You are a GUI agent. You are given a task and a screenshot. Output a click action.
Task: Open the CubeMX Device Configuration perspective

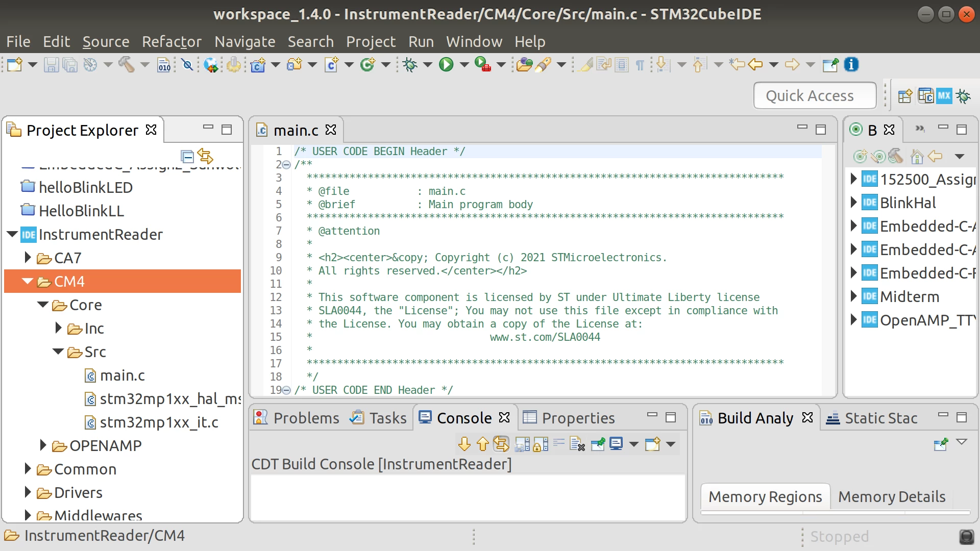pyautogui.click(x=944, y=96)
